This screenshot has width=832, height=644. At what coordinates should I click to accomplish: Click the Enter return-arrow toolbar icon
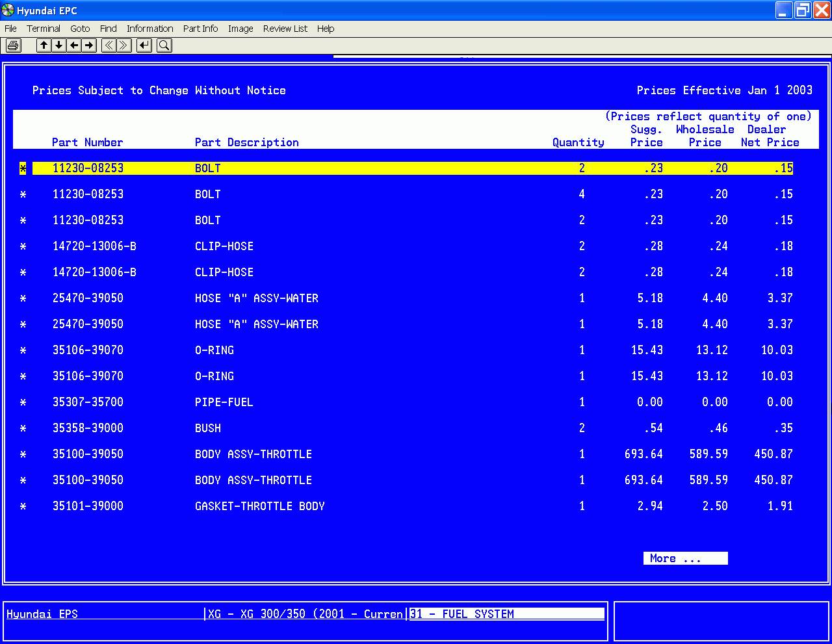144,45
